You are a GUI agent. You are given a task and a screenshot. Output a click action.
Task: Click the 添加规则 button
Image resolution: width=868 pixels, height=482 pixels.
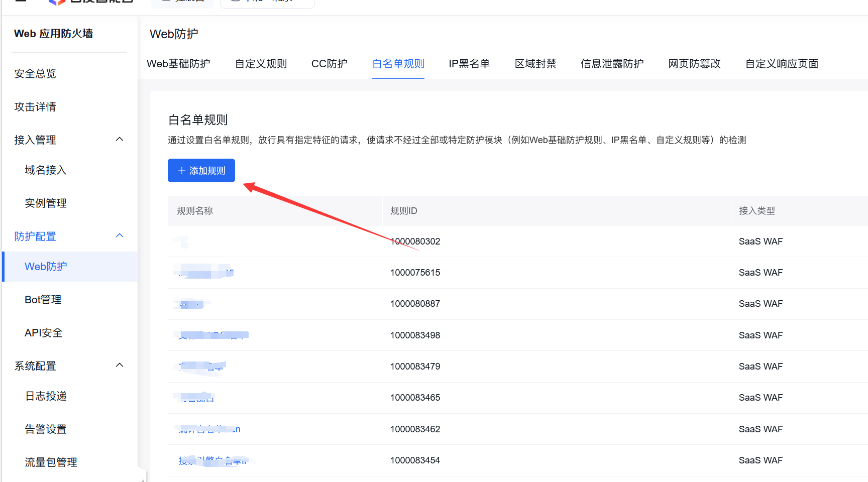201,170
